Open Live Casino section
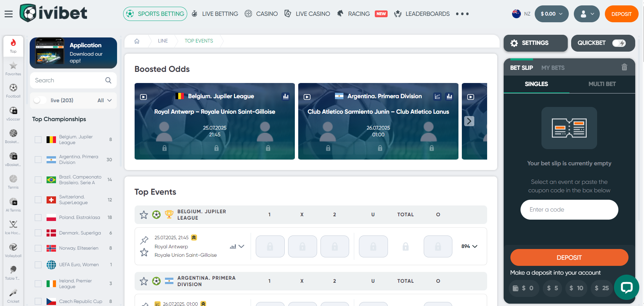The image size is (644, 306). [307, 14]
